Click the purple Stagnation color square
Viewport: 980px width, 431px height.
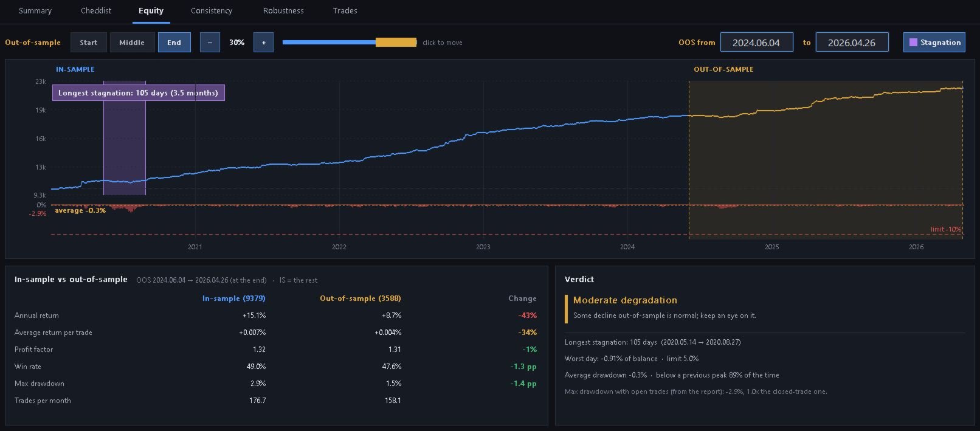(913, 43)
